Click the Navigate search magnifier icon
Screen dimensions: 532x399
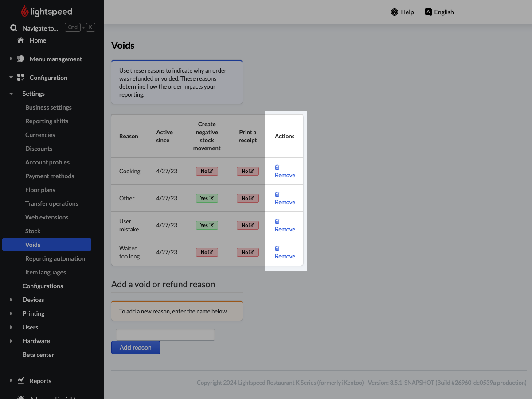point(14,28)
